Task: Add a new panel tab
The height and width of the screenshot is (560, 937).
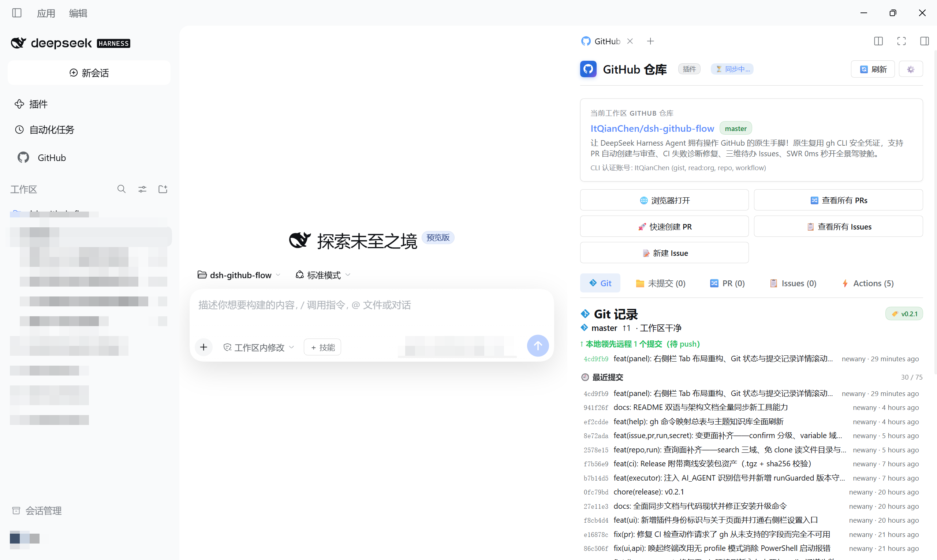Action: click(x=650, y=41)
